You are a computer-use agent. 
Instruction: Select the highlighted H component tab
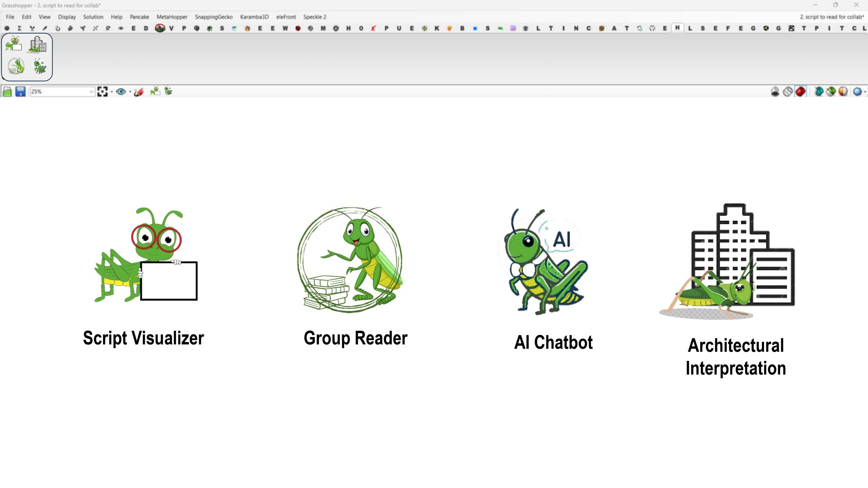677,28
